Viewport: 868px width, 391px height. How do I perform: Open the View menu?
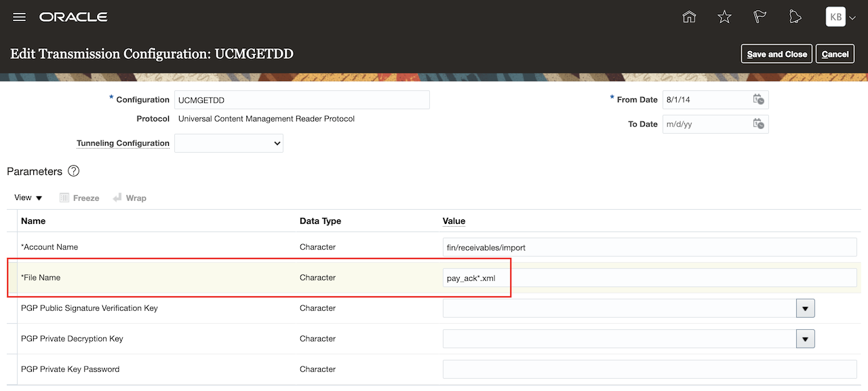pyautogui.click(x=28, y=198)
